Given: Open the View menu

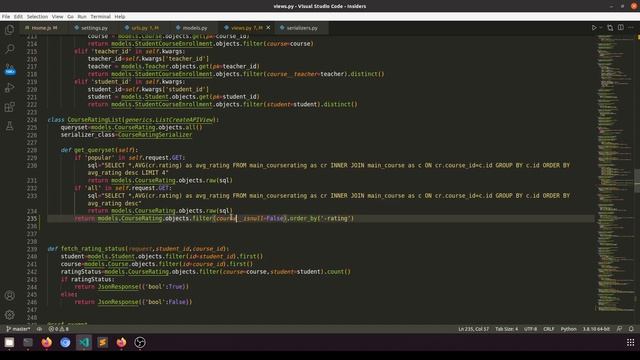Looking at the screenshot, I should click(x=58, y=17).
